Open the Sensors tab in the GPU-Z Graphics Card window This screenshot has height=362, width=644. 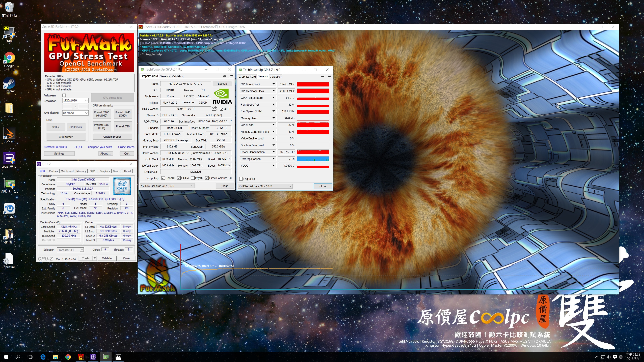pos(165,76)
